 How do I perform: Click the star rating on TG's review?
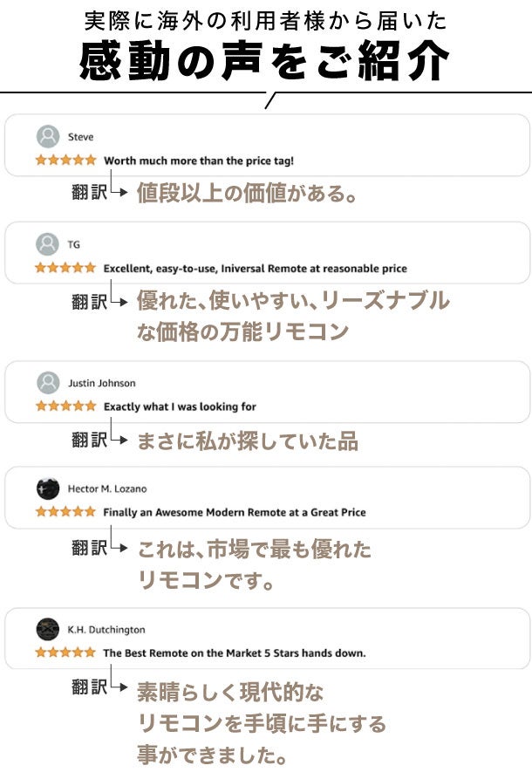[65, 268]
